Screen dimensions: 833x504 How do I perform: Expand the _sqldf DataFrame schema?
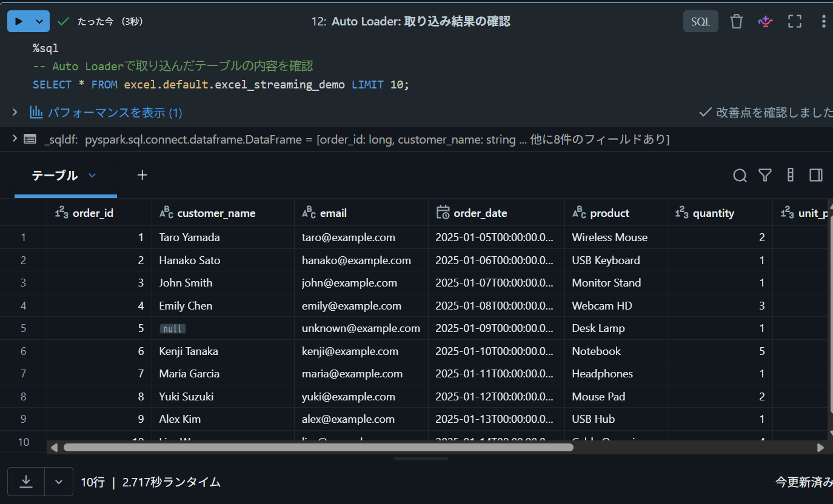pyautogui.click(x=15, y=139)
